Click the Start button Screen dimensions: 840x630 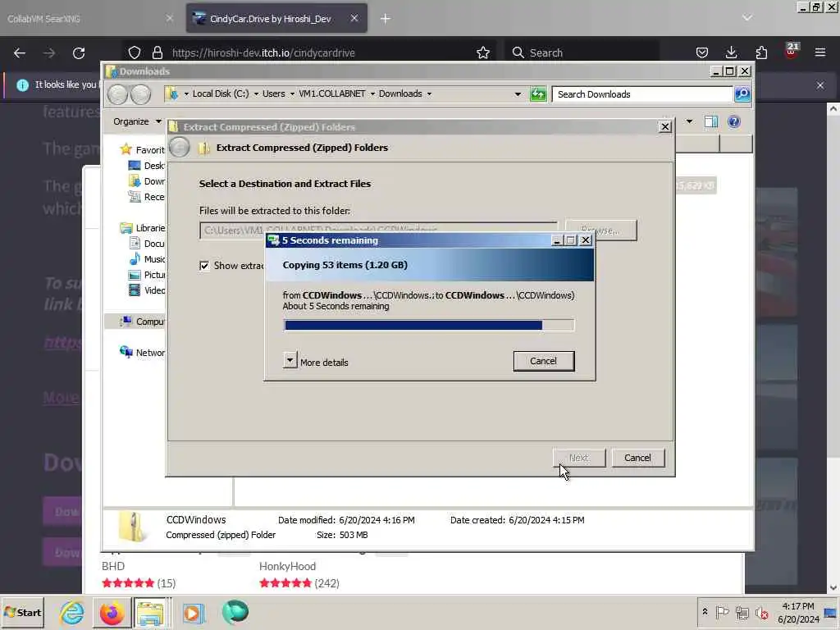click(22, 612)
